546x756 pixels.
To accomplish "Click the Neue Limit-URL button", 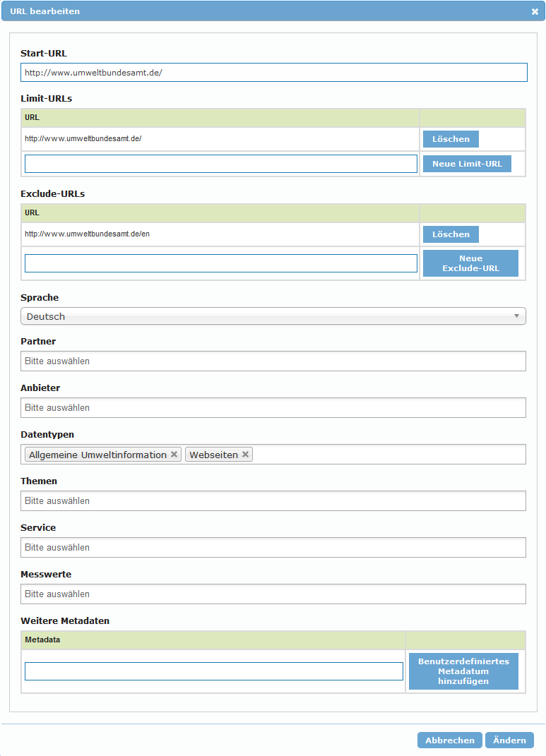I will point(467,164).
